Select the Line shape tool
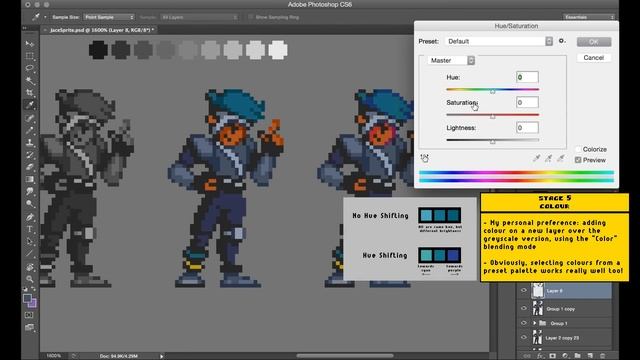 coord(30,254)
